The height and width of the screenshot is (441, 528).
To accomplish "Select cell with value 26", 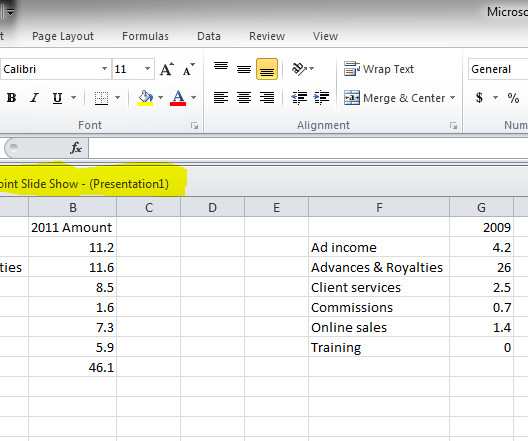I will pyautogui.click(x=482, y=267).
